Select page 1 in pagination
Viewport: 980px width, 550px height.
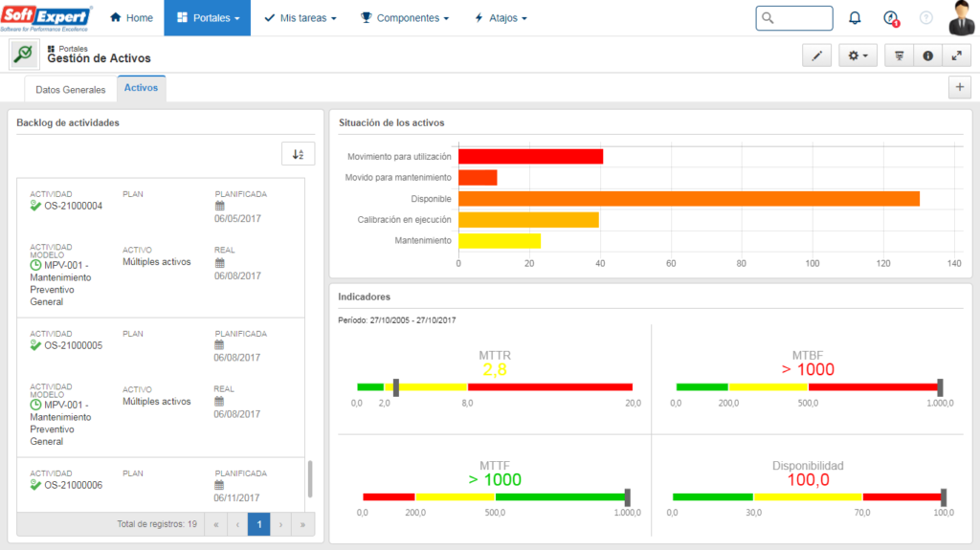[258, 524]
